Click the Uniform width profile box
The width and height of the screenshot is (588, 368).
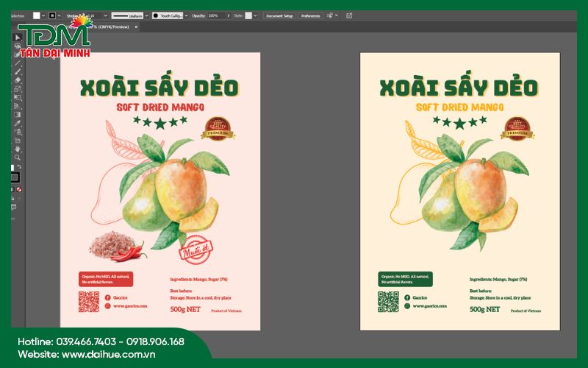(127, 15)
